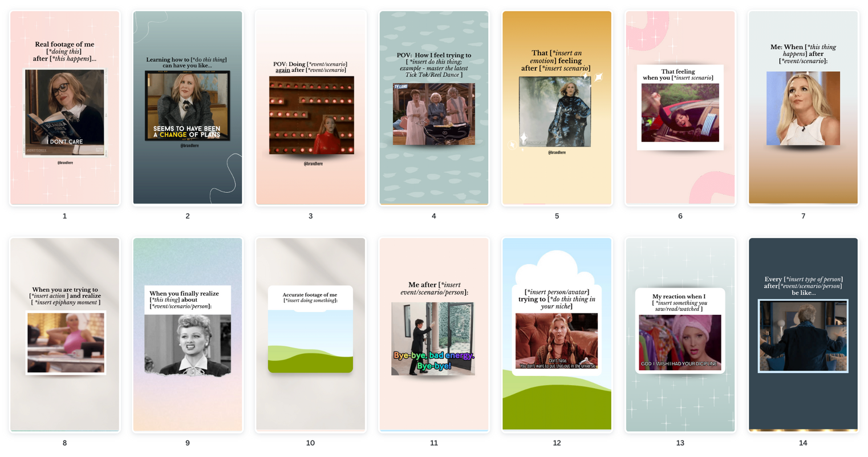Select page 12 'trying to do this thing' thumbnail
This screenshot has width=868, height=457.
(557, 335)
